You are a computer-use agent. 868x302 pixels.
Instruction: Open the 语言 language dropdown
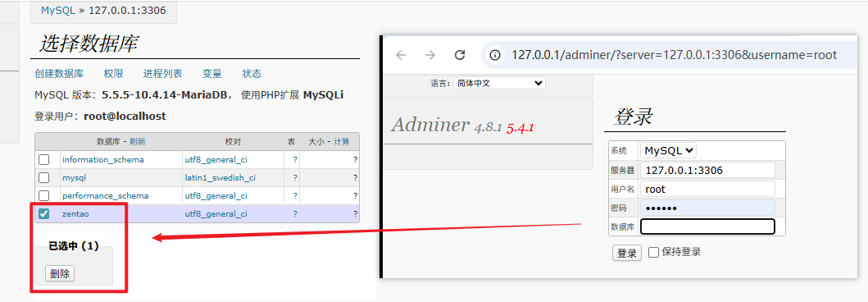[499, 83]
